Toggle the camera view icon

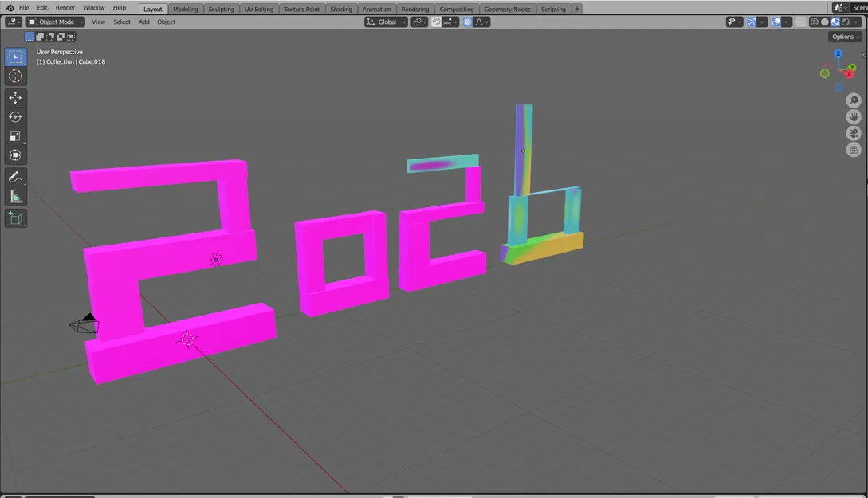(854, 133)
